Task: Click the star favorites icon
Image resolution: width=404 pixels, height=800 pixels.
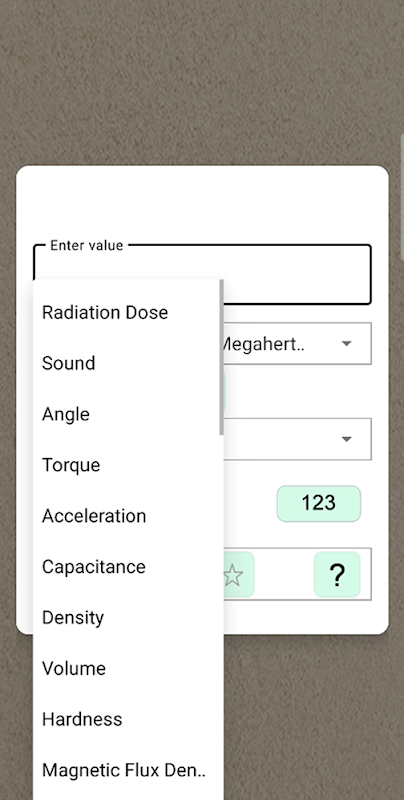Action: coord(234,575)
